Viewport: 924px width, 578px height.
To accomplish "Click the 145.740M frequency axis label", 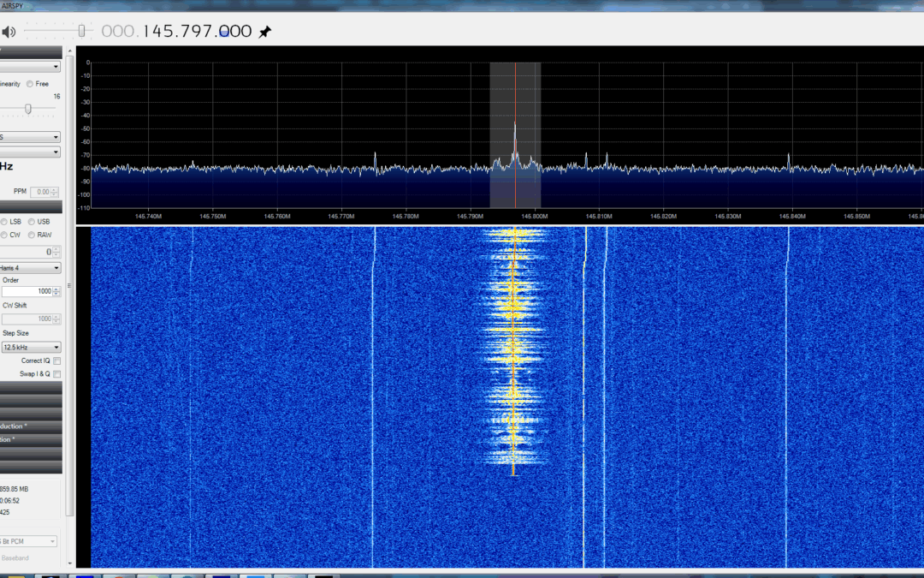I will pos(148,217).
